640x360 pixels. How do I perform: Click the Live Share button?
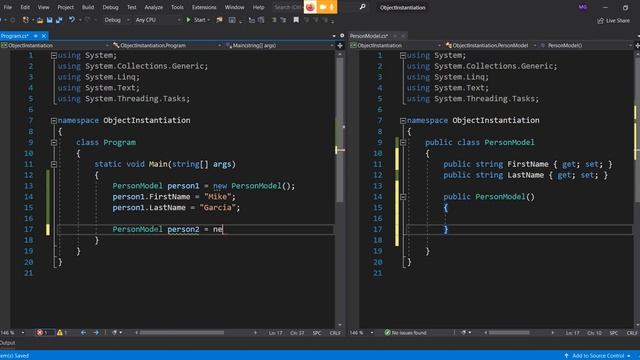tap(613, 20)
